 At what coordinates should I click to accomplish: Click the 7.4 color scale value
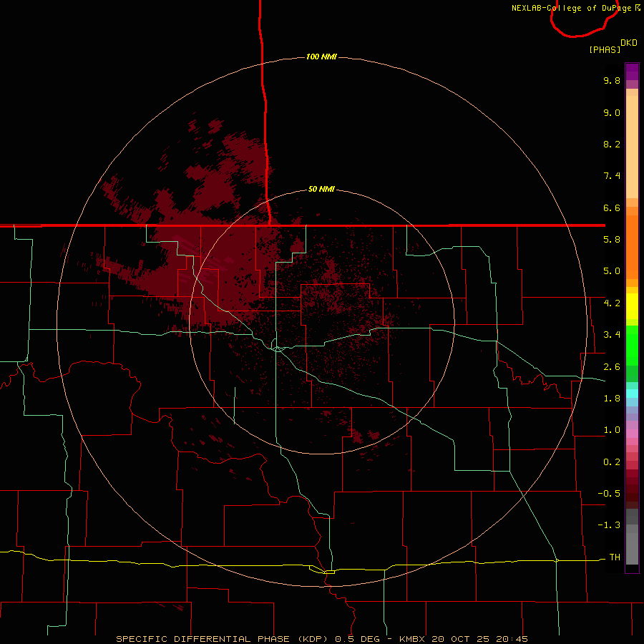coord(612,176)
